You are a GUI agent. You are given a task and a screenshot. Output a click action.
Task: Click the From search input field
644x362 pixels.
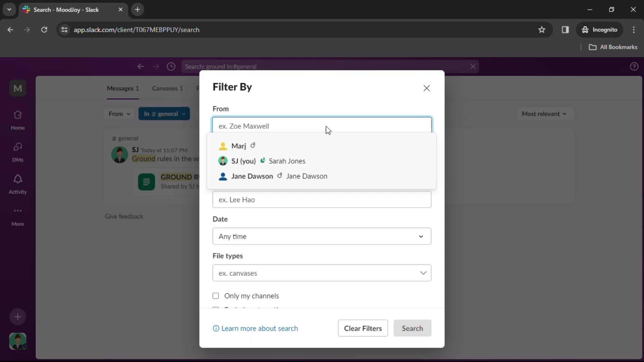coord(322,126)
